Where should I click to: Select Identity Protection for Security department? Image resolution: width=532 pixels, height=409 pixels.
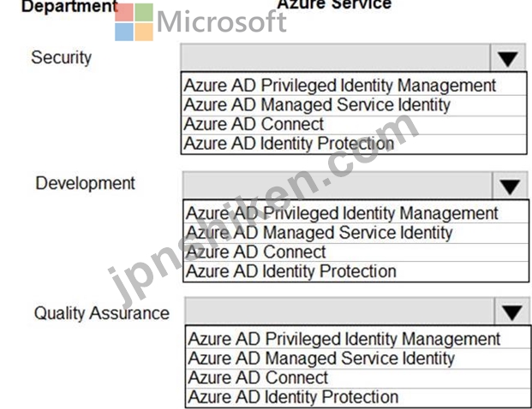[x=354, y=144]
